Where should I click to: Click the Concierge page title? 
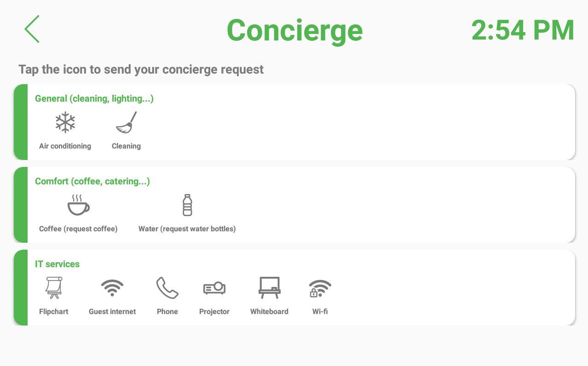[294, 30]
